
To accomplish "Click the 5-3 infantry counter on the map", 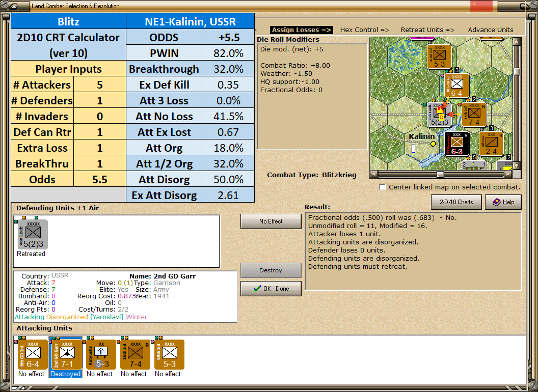I will pos(439,56).
